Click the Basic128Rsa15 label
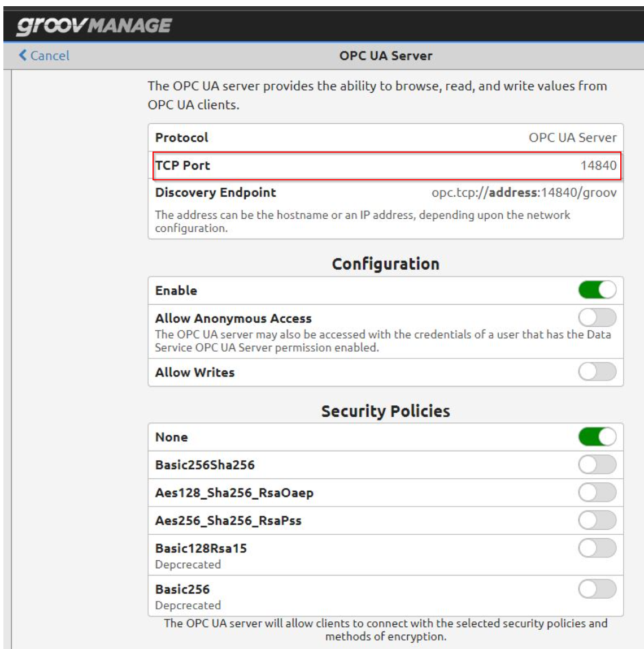 tap(201, 548)
